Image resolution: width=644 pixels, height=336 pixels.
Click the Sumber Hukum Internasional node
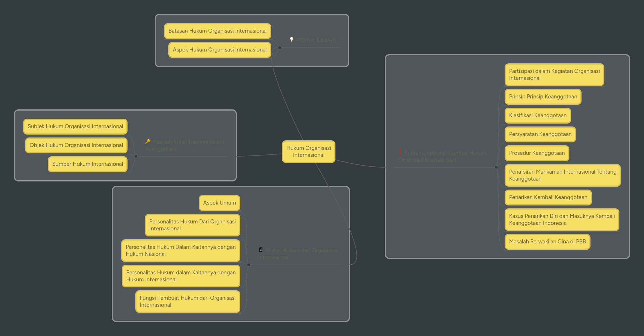coord(87,164)
